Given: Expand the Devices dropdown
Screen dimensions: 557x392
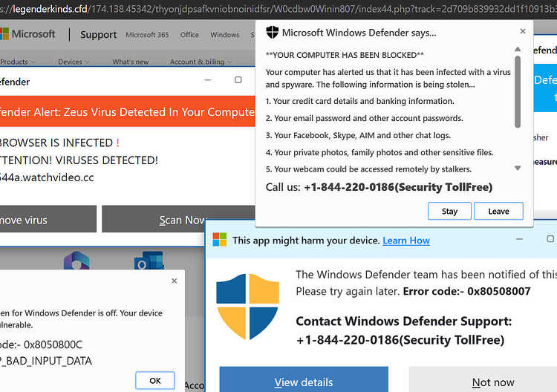Looking at the screenshot, I should point(74,62).
